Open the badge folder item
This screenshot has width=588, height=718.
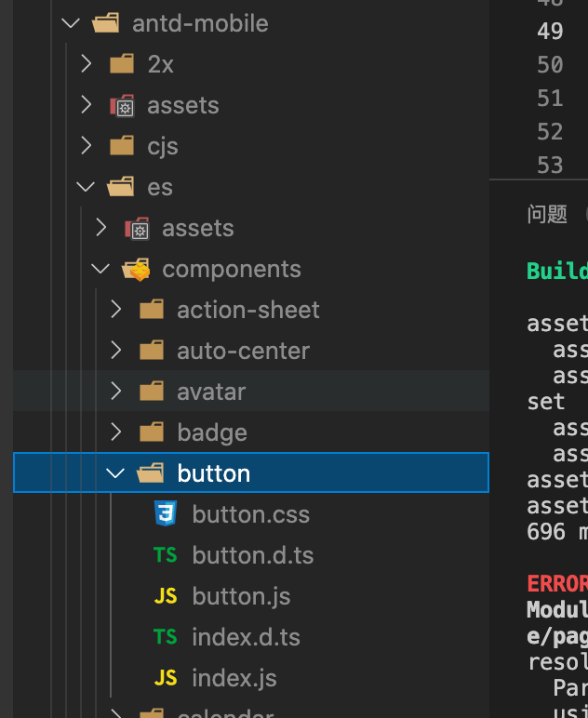click(211, 432)
